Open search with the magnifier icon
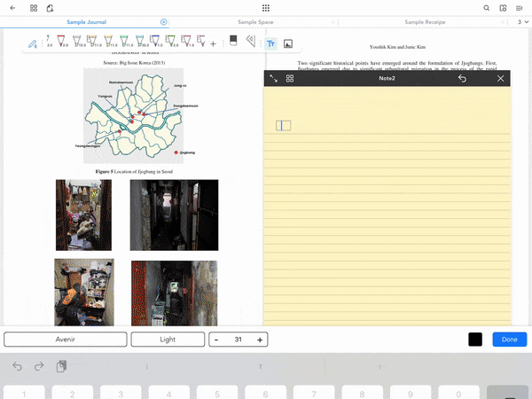Viewport: 532px width, 399px height. pos(486,8)
